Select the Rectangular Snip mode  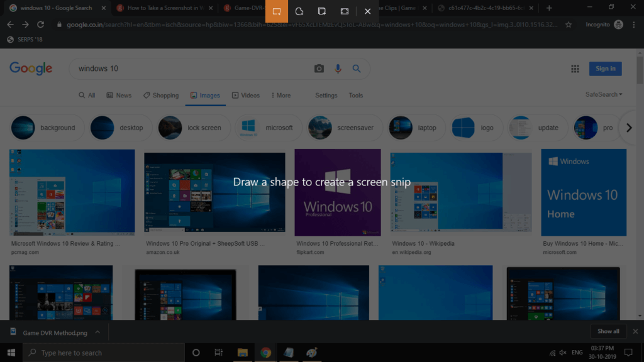pyautogui.click(x=277, y=11)
